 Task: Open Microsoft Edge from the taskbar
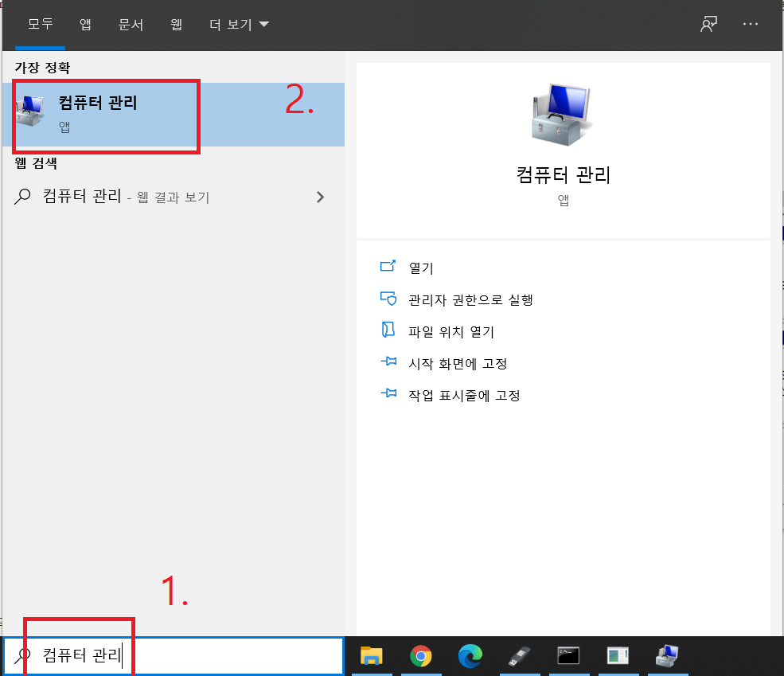(x=470, y=656)
